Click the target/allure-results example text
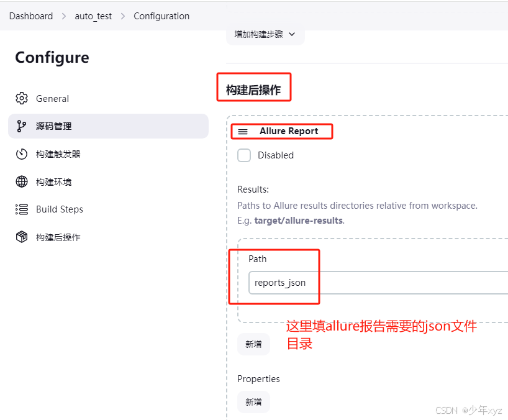508x420 pixels. click(298, 221)
